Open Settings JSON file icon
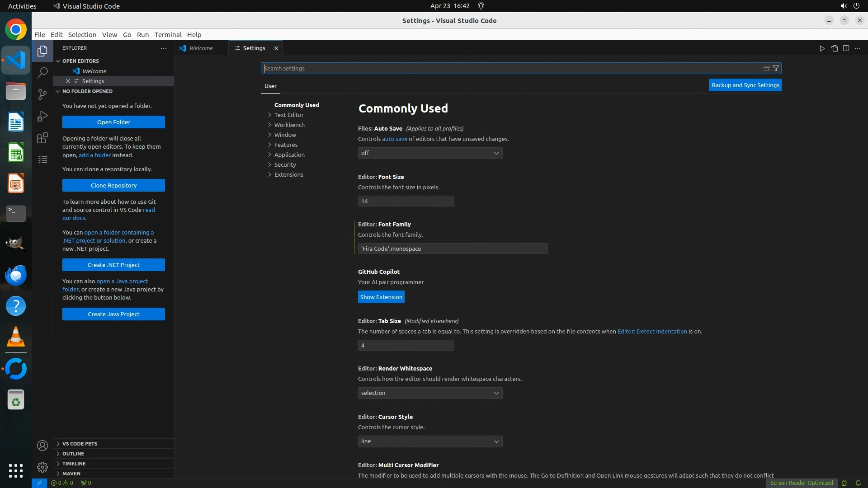The height and width of the screenshot is (488, 868). 834,48
